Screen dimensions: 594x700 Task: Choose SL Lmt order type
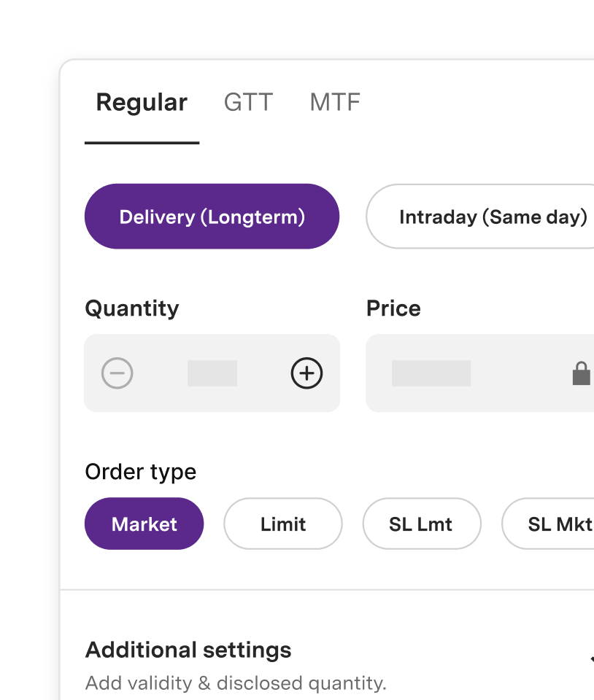coord(421,524)
